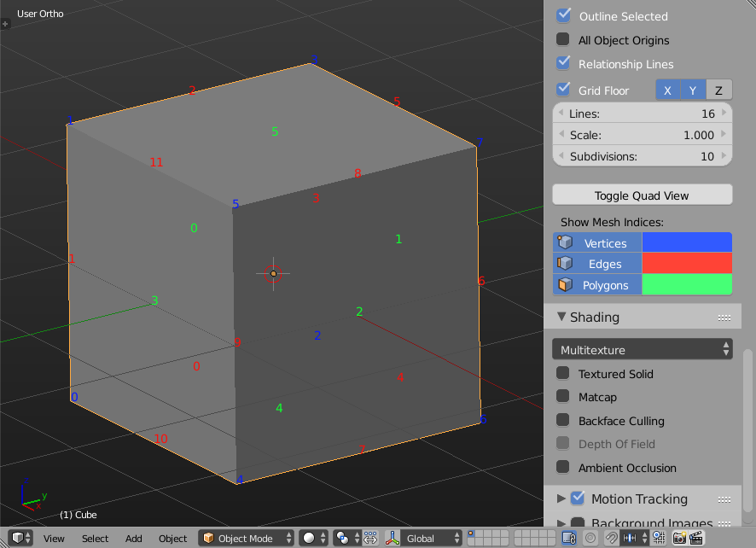
Task: Select the first scene layer button
Action: point(471,533)
